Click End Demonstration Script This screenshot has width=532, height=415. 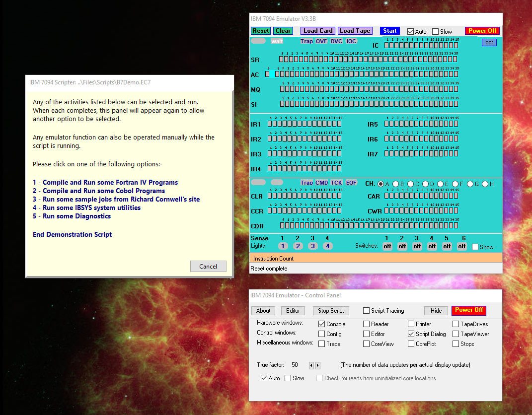72,235
